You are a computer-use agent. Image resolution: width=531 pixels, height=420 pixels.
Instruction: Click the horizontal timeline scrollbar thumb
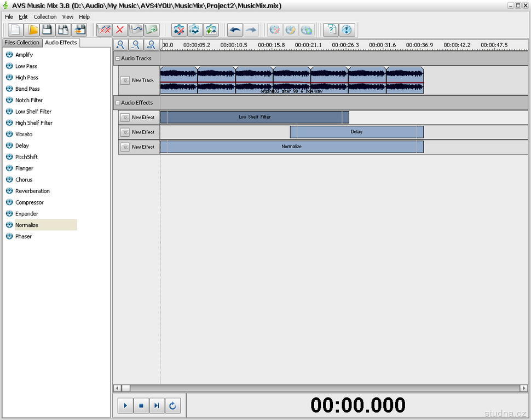click(x=125, y=388)
